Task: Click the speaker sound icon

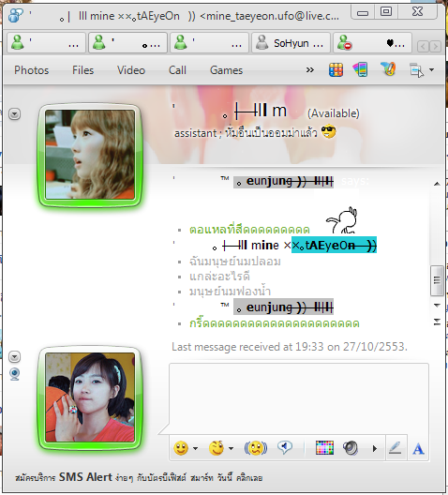Action: 351,448
